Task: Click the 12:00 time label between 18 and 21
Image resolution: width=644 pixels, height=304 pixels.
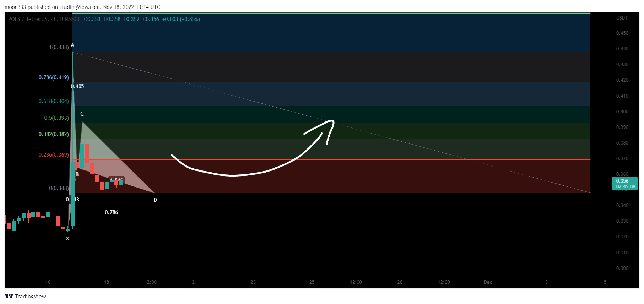Action: (x=151, y=282)
